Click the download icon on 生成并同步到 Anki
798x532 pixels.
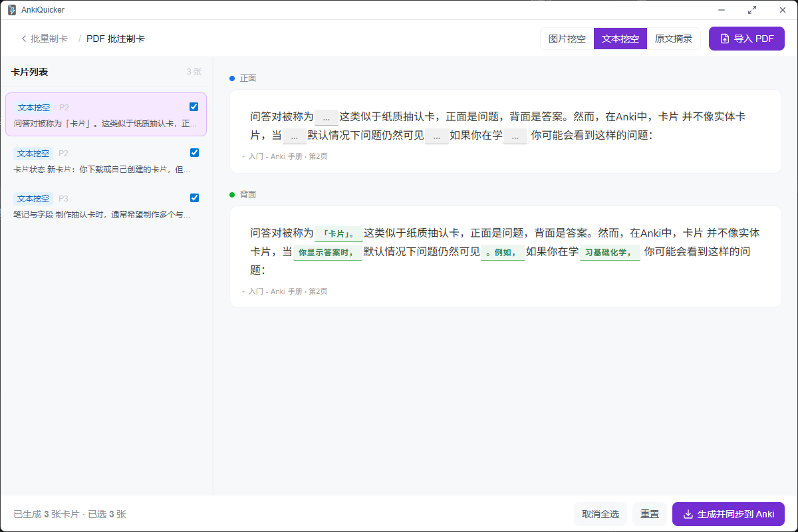tap(688, 514)
